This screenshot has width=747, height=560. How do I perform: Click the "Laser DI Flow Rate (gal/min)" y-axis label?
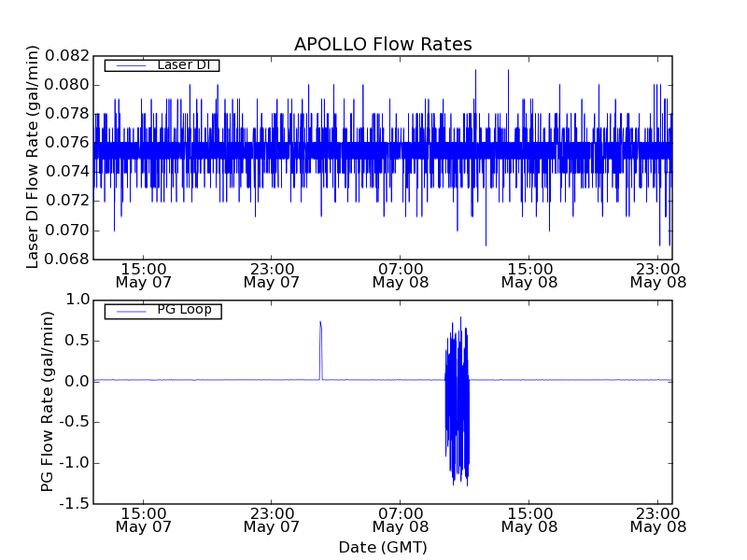33,157
